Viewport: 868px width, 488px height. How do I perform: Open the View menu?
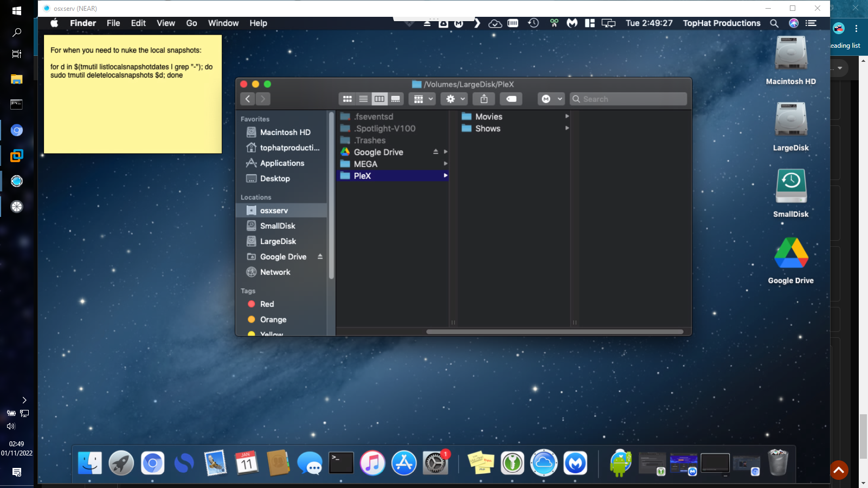pos(165,23)
